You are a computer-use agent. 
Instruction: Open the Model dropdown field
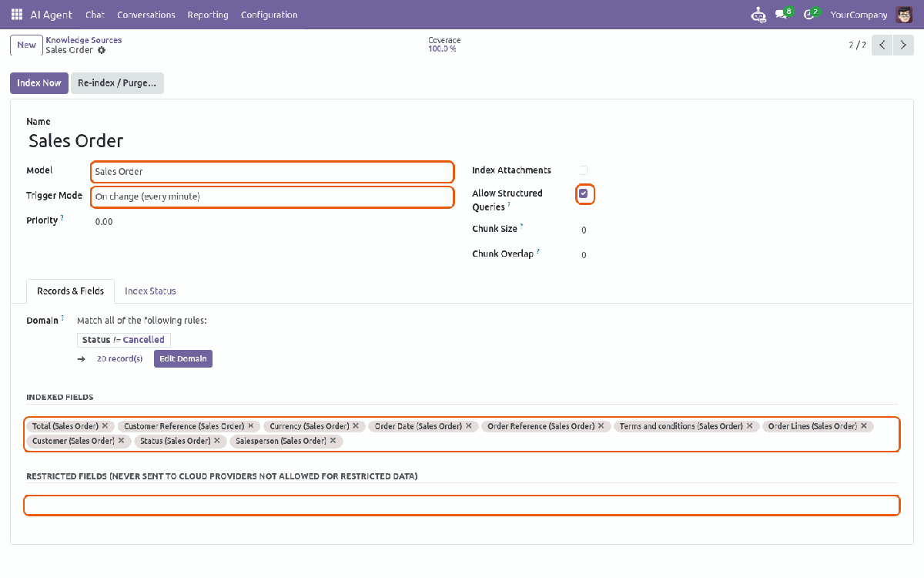pos(272,172)
